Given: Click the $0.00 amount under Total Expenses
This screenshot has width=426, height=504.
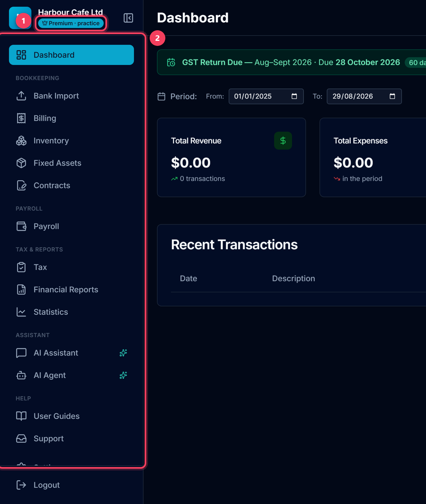Looking at the screenshot, I should [x=353, y=163].
